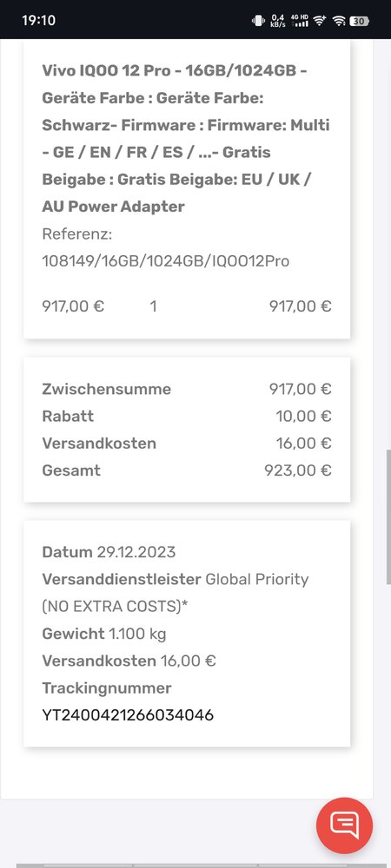Viewport: 391px width, 868px height.
Task: Tap the vibrate mode status icon
Action: [x=258, y=21]
